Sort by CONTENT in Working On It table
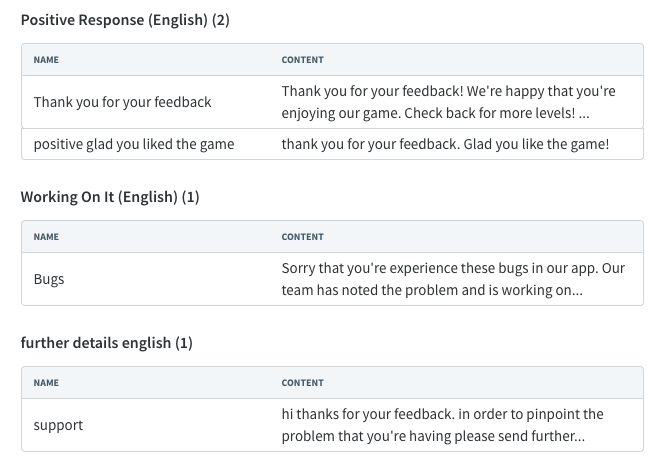666x471 pixels. 302,237
